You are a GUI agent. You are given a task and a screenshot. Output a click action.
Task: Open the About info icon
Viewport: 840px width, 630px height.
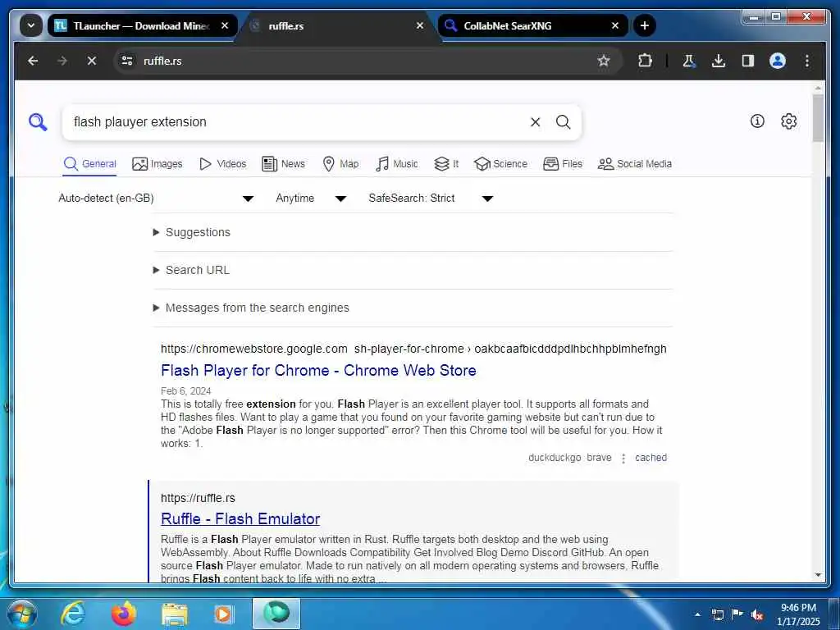pyautogui.click(x=757, y=121)
